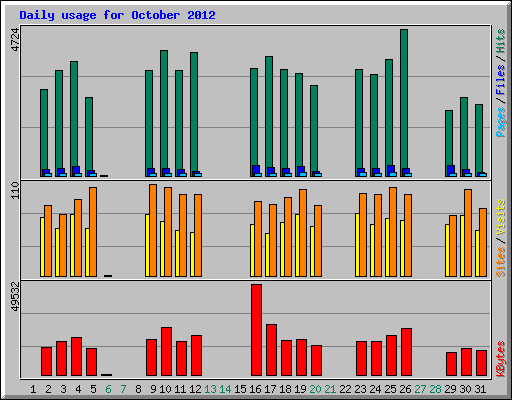Click green weekend day label '6'
The width and height of the screenshot is (512, 400).
point(108,389)
